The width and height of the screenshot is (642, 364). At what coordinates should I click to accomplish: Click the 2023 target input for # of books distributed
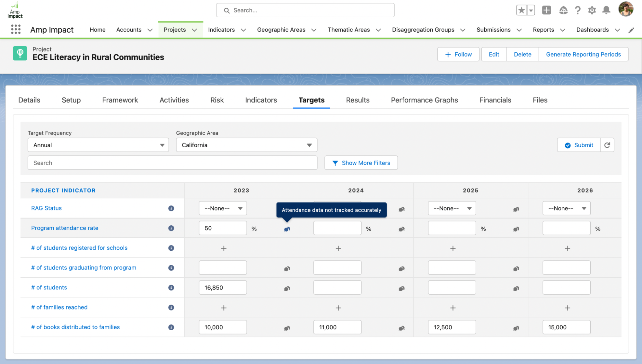(223, 327)
